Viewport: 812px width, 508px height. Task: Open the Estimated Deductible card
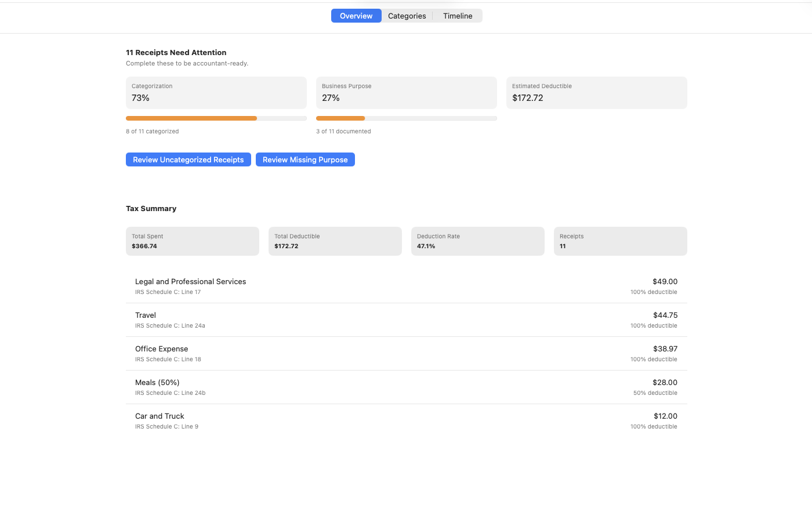tap(596, 93)
